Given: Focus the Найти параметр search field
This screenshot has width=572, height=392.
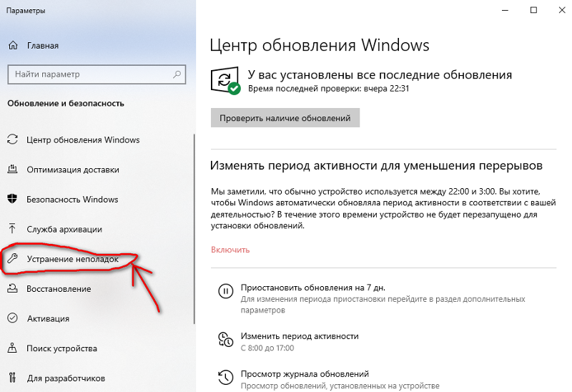Looking at the screenshot, I should click(97, 74).
